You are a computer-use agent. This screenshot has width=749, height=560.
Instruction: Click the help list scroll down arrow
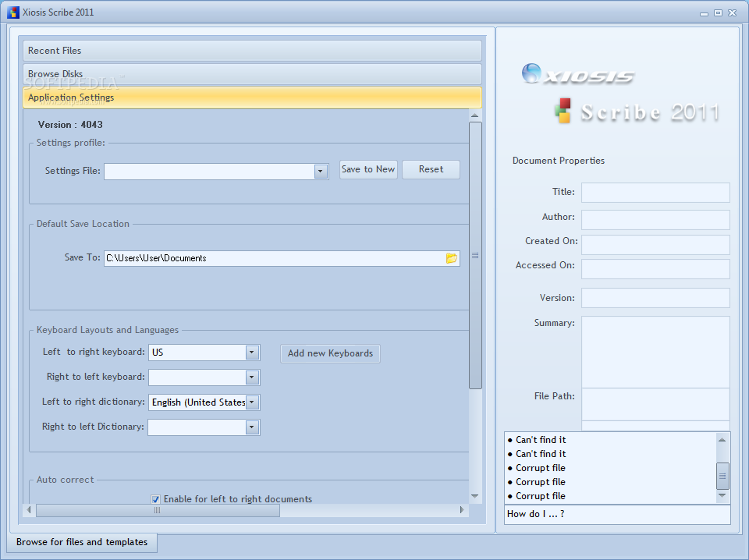(x=722, y=495)
